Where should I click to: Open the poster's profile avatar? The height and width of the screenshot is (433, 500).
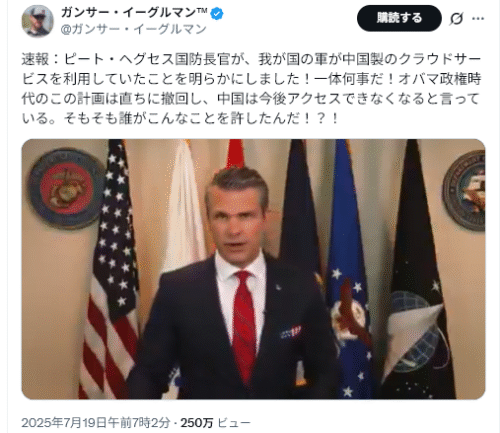point(37,21)
